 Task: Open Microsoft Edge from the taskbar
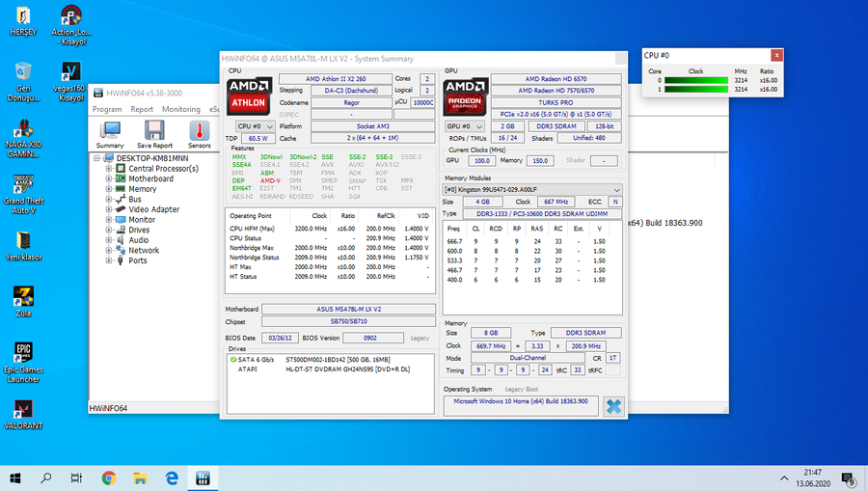point(172,477)
